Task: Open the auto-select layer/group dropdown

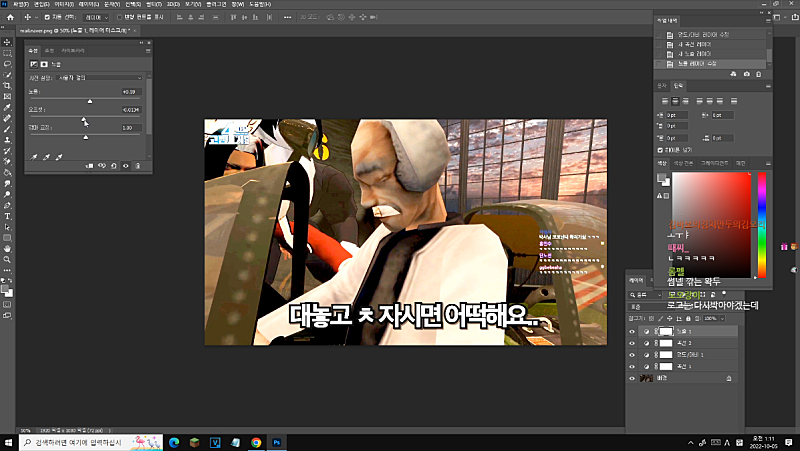Action: click(x=95, y=17)
